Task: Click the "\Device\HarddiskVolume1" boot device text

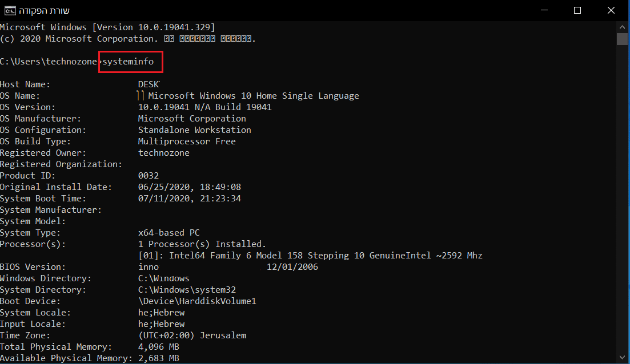Action: (x=197, y=301)
